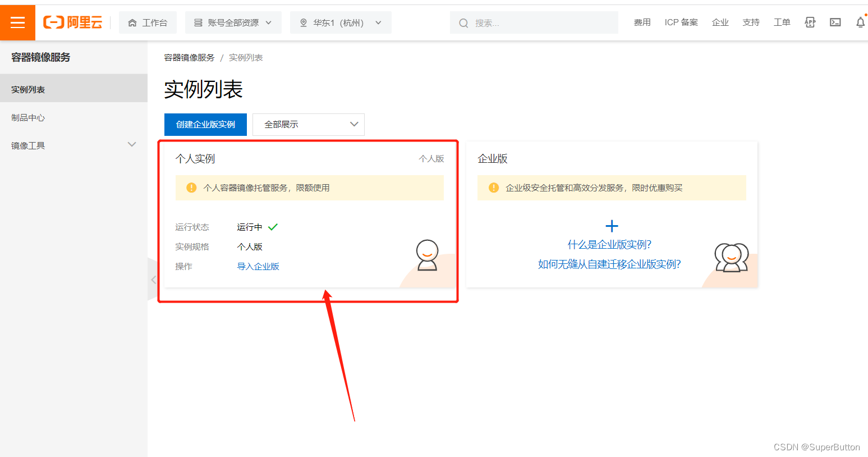The image size is (868, 457).
Task: Expand the 镜像工具 sidebar group
Action: [x=74, y=145]
